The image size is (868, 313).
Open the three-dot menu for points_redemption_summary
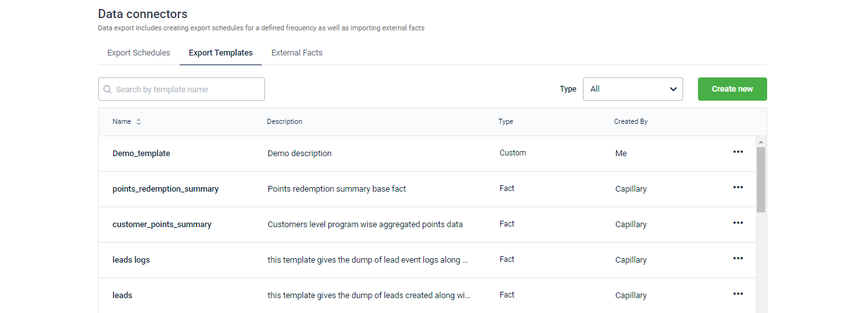point(737,188)
